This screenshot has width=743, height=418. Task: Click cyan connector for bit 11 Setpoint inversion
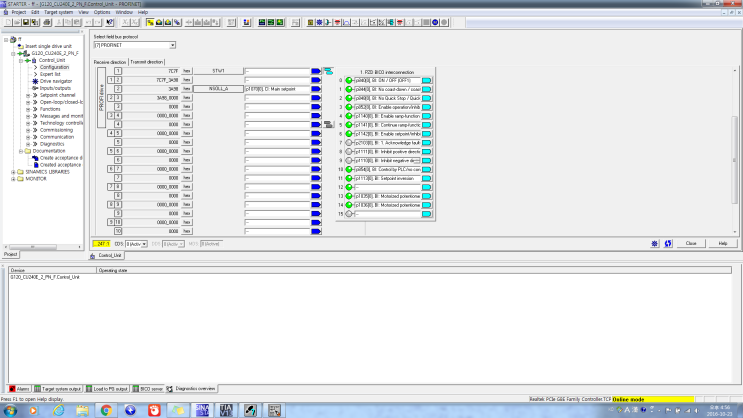coord(426,179)
